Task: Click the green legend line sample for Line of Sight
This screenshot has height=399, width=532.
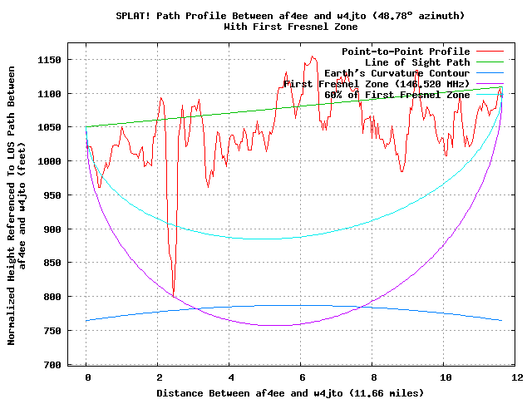Action: [x=490, y=62]
